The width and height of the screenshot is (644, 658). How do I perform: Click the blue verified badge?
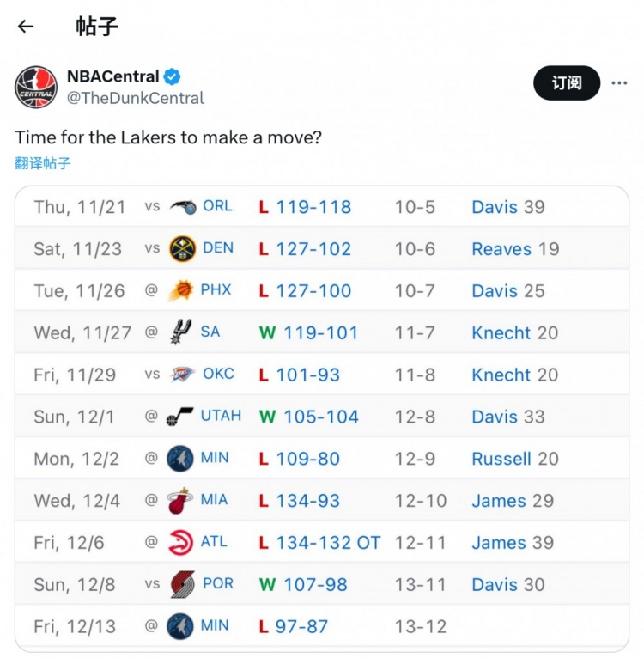(173, 76)
